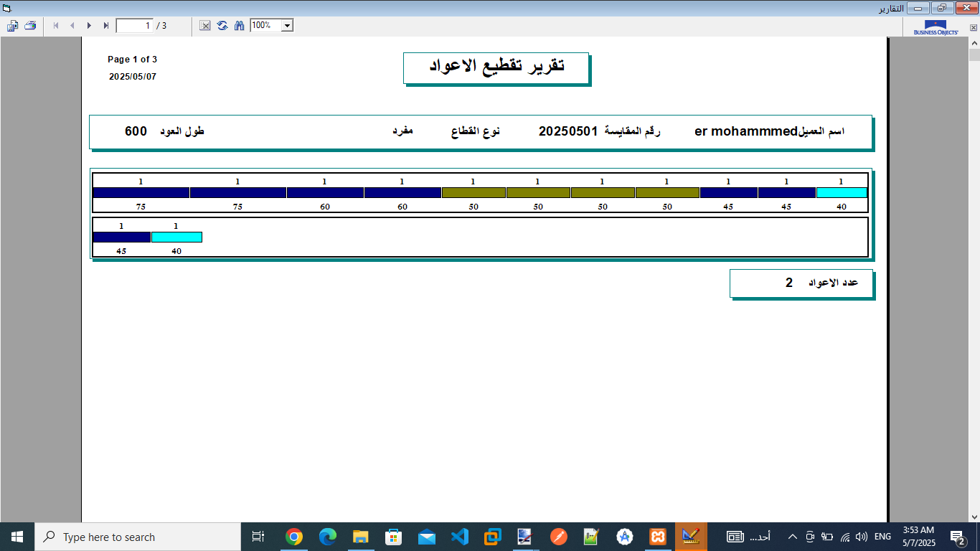
Task: Open the 100% zoom level dropdown
Action: tap(287, 26)
